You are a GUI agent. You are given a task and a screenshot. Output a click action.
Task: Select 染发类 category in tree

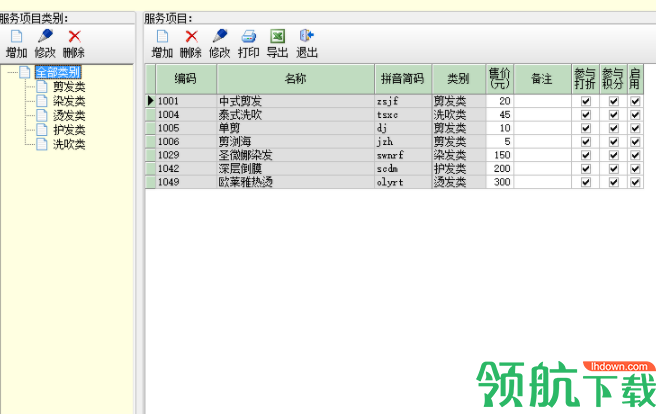pos(69,101)
